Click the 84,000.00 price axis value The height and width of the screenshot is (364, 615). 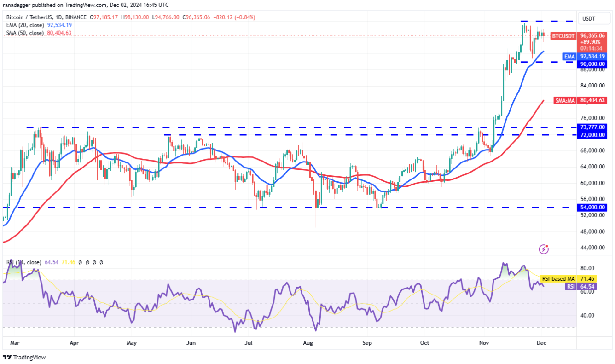pyautogui.click(x=593, y=86)
